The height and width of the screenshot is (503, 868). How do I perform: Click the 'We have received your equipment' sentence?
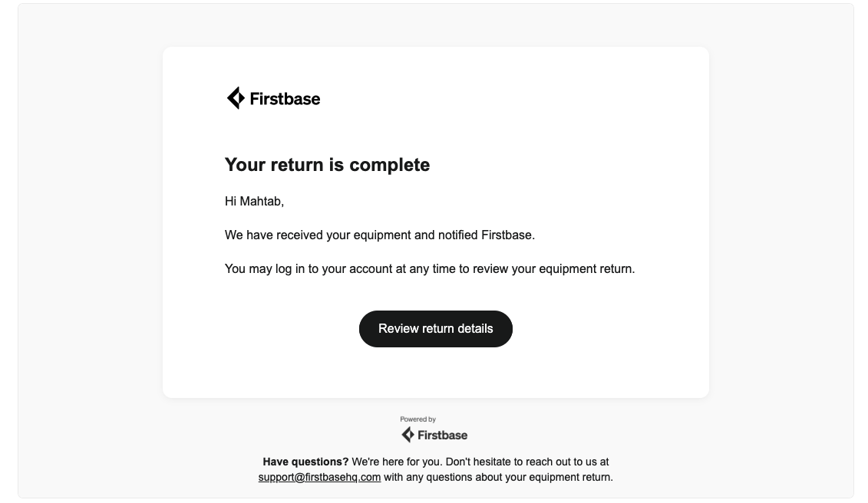380,235
